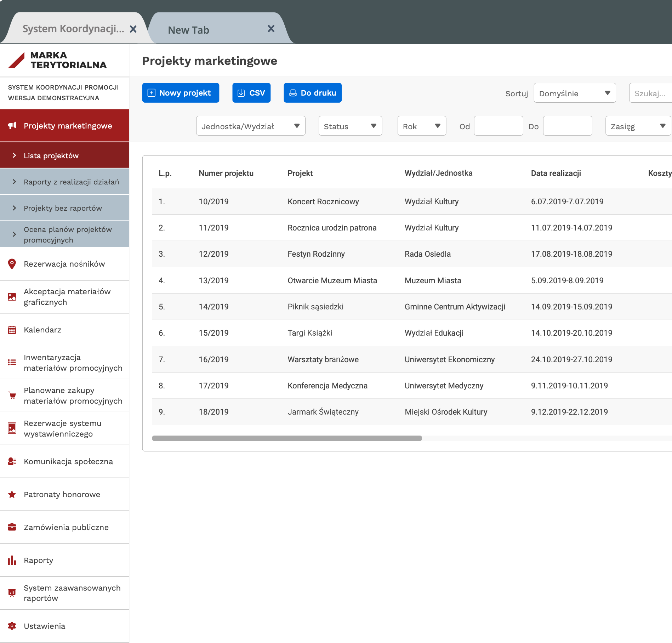Click the Do date input field
Viewport: 672px width, 643px height.
tap(568, 126)
